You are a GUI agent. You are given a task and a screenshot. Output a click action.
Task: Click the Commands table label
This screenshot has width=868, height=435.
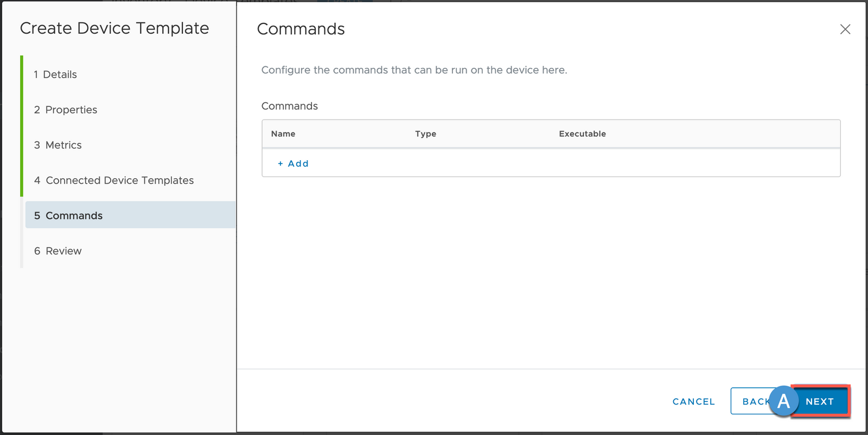point(290,106)
